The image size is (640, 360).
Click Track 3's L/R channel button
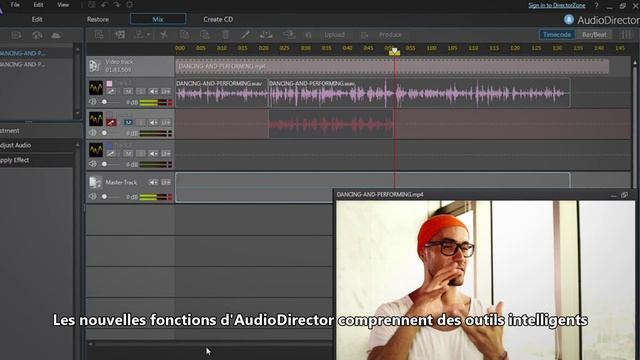tap(166, 154)
